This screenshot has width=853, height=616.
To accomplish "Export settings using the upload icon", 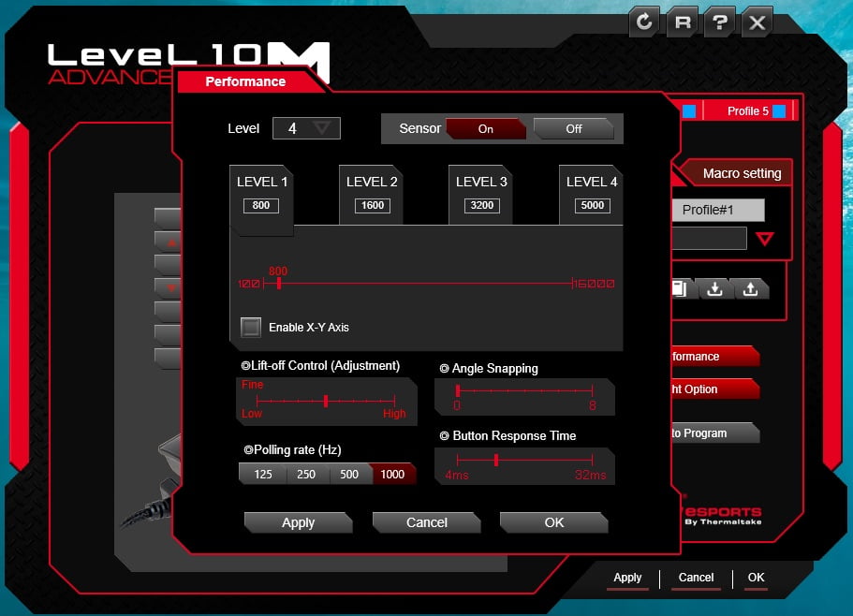I will click(750, 288).
